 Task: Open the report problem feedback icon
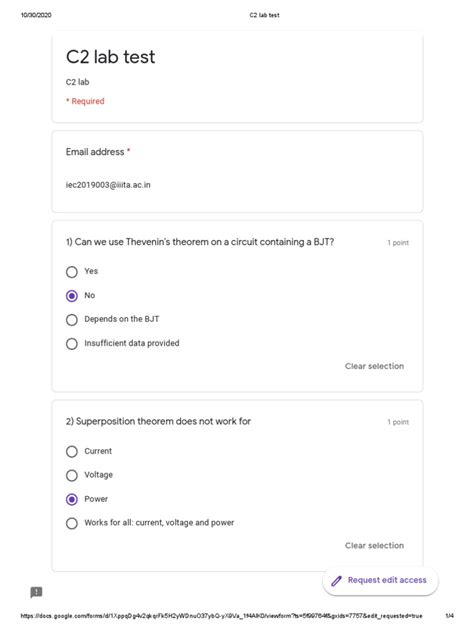click(x=36, y=592)
